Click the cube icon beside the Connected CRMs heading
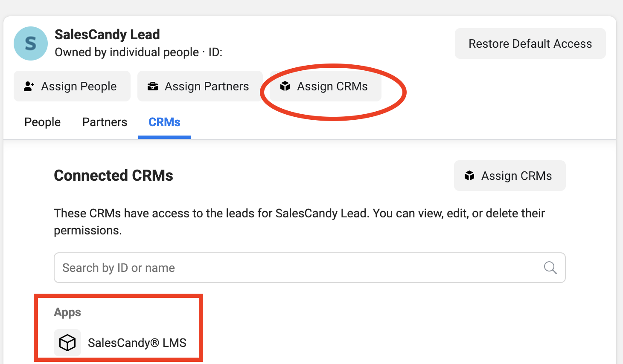The height and width of the screenshot is (364, 623). pos(469,176)
